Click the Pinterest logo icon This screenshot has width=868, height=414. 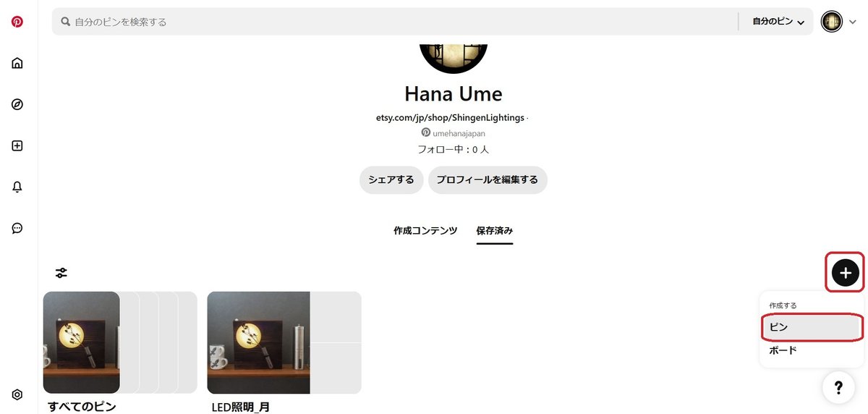click(17, 22)
